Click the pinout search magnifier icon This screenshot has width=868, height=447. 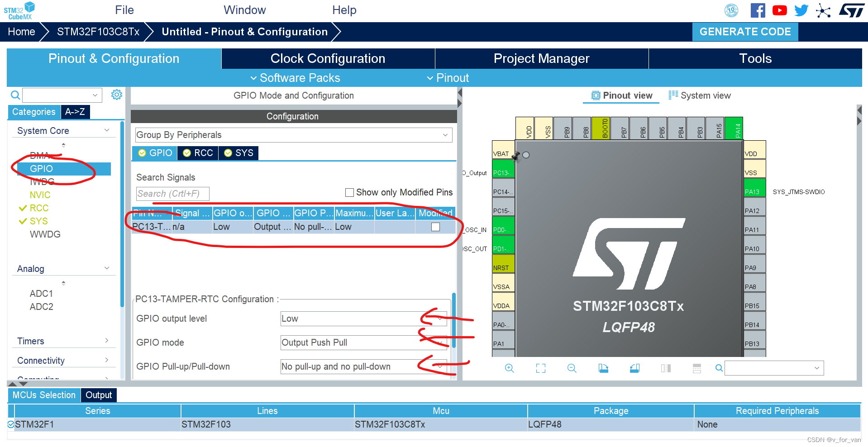click(719, 368)
